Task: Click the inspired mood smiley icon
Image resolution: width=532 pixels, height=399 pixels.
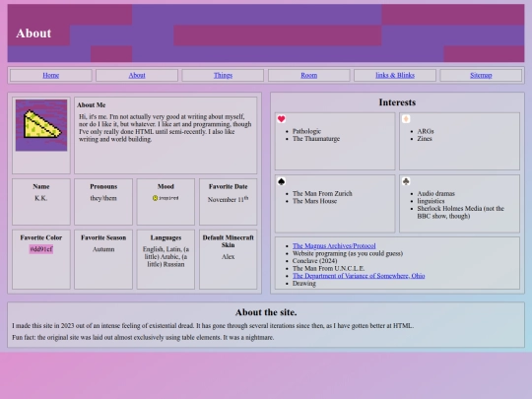Action: pyautogui.click(x=155, y=198)
